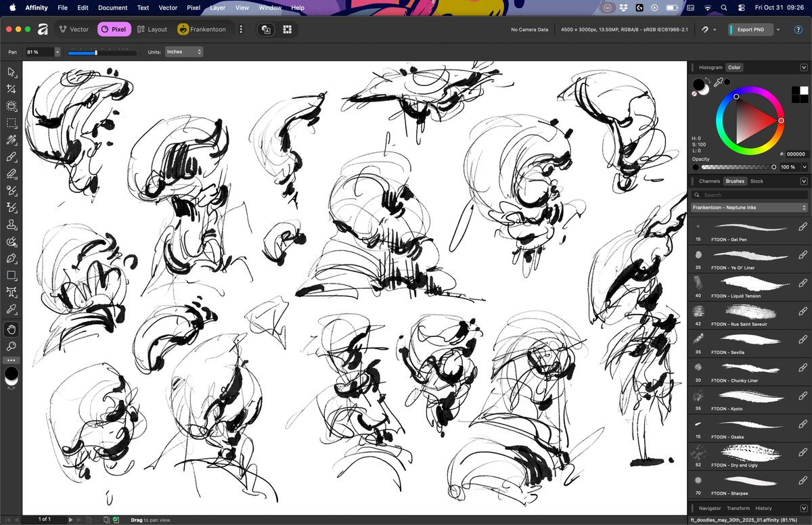
Task: Select the FTOON - Dry and Ugly brush
Action: tap(749, 455)
